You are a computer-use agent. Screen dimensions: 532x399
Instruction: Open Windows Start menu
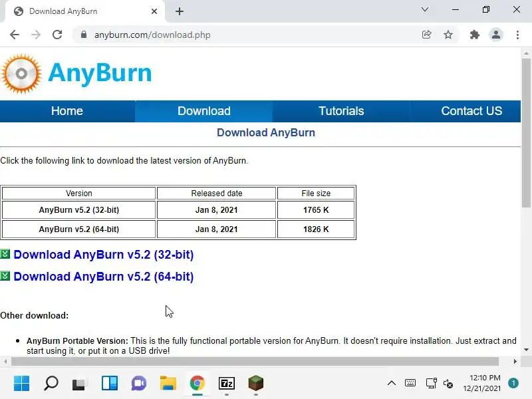point(22,384)
